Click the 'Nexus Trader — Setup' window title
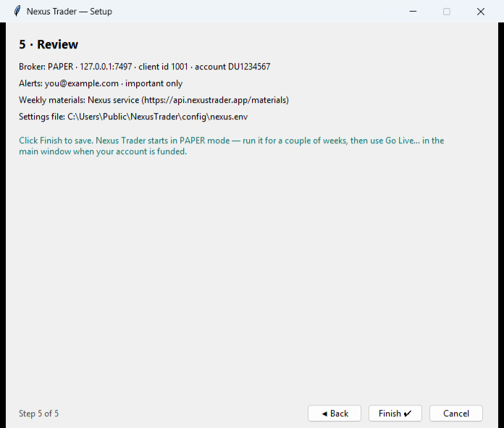The image size is (504, 428). coord(70,12)
